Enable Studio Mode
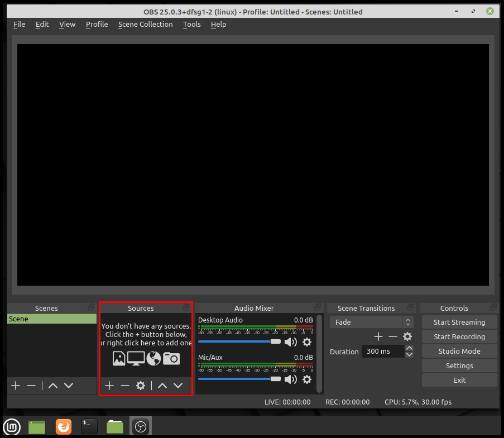 click(x=459, y=351)
